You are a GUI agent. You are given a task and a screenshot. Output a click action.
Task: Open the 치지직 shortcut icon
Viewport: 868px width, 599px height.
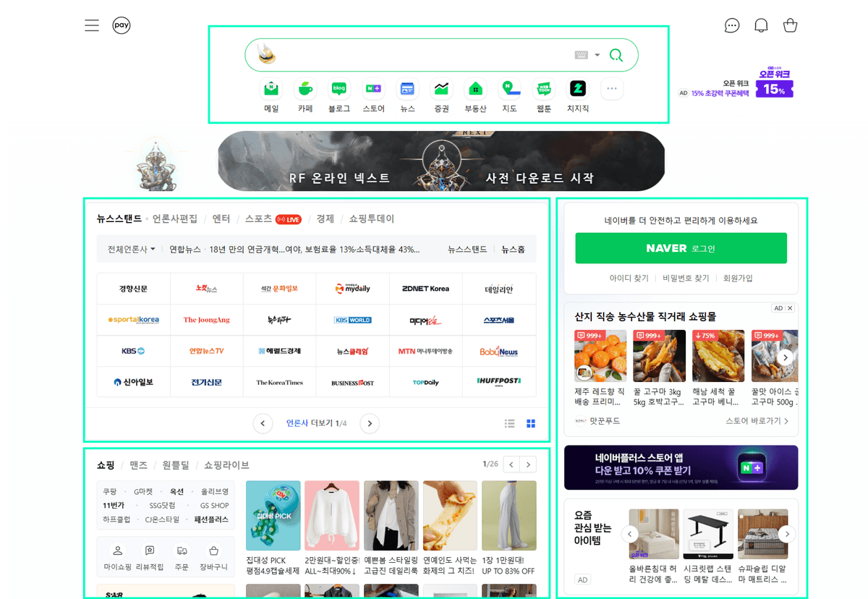(577, 89)
